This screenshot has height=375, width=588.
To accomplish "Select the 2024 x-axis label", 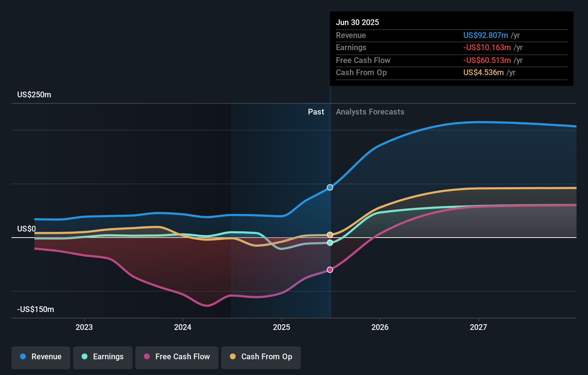I will tap(183, 327).
